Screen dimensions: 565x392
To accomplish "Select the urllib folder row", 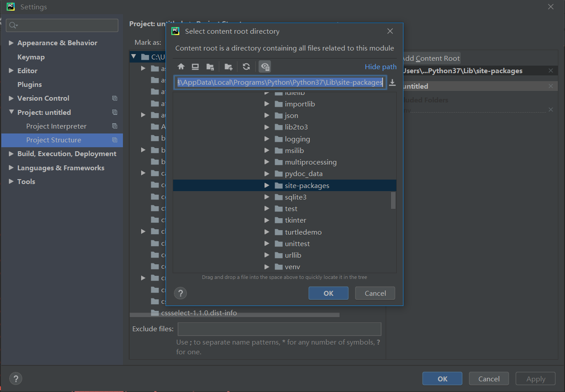I will pos(284,255).
